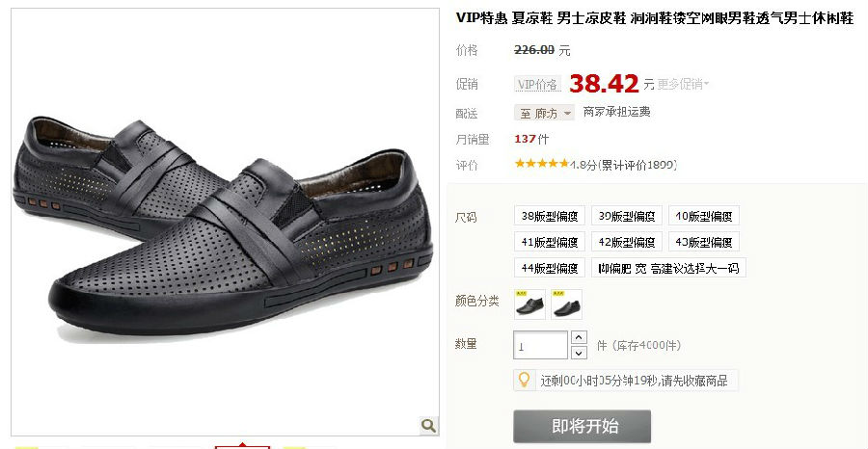Increase quantity with the up arrow
The image size is (868, 449).
click(579, 337)
